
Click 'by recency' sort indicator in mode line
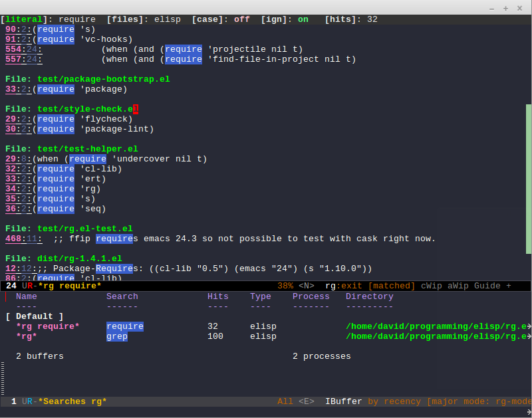tap(394, 401)
